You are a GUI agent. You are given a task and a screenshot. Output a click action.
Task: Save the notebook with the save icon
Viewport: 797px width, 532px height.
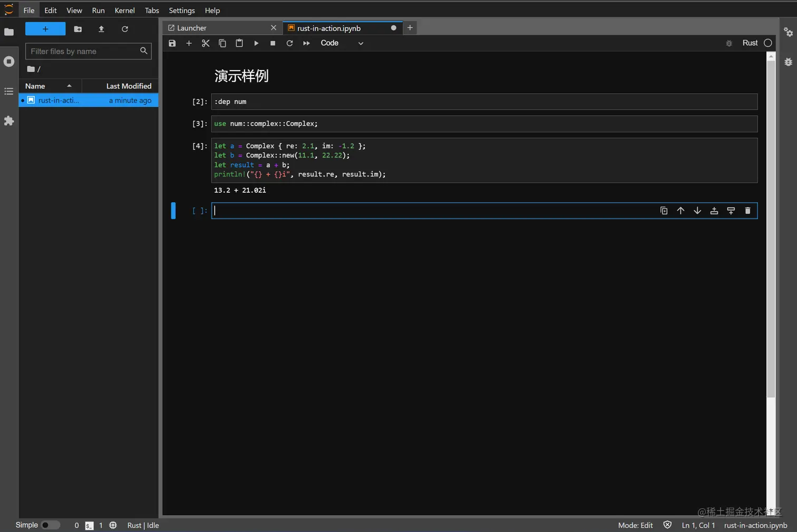coord(172,43)
